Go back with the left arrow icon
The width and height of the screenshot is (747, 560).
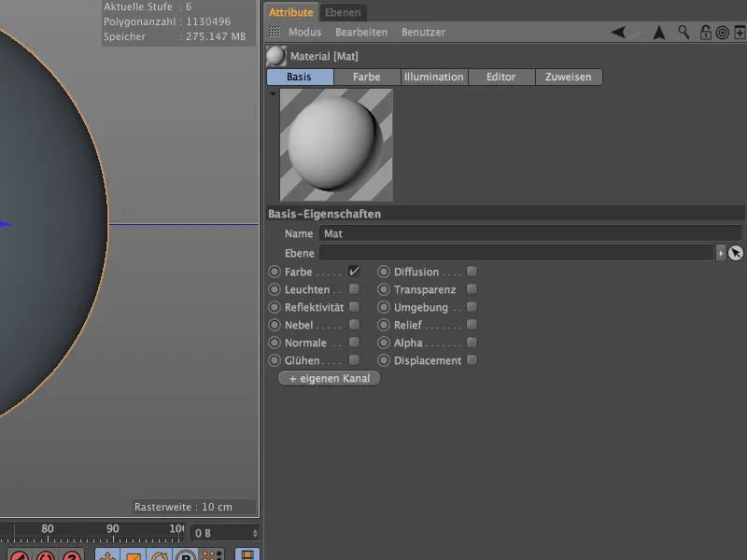coord(618,33)
